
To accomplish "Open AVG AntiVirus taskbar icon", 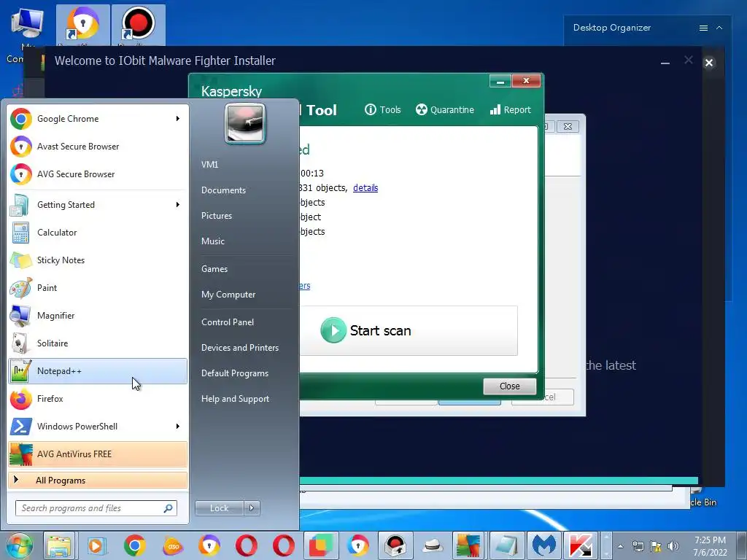I will 470,545.
